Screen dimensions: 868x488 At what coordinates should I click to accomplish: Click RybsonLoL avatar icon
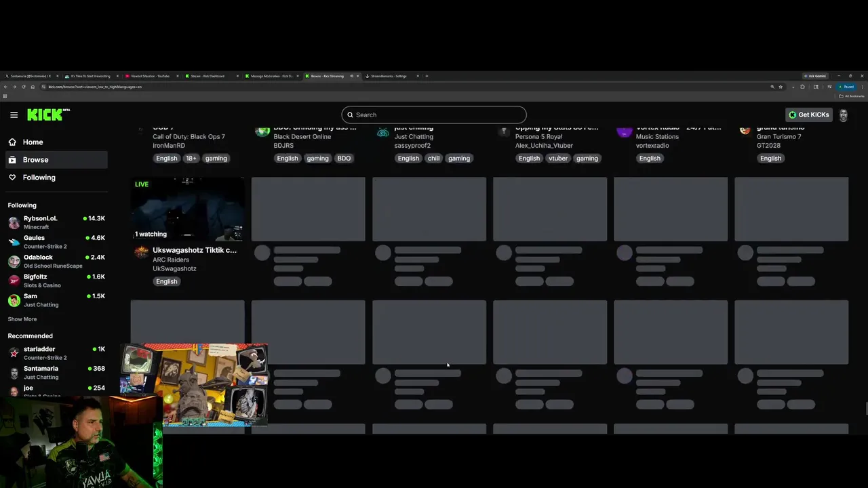(x=14, y=222)
